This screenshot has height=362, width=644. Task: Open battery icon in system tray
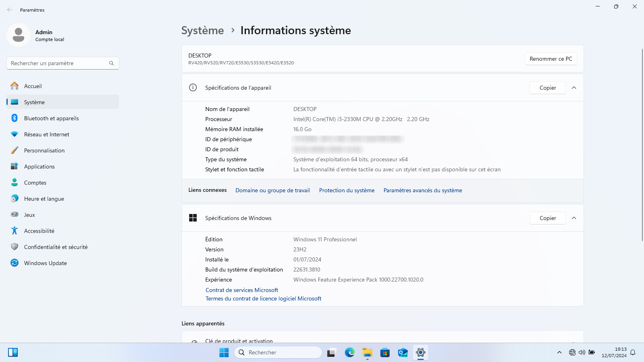point(591,352)
